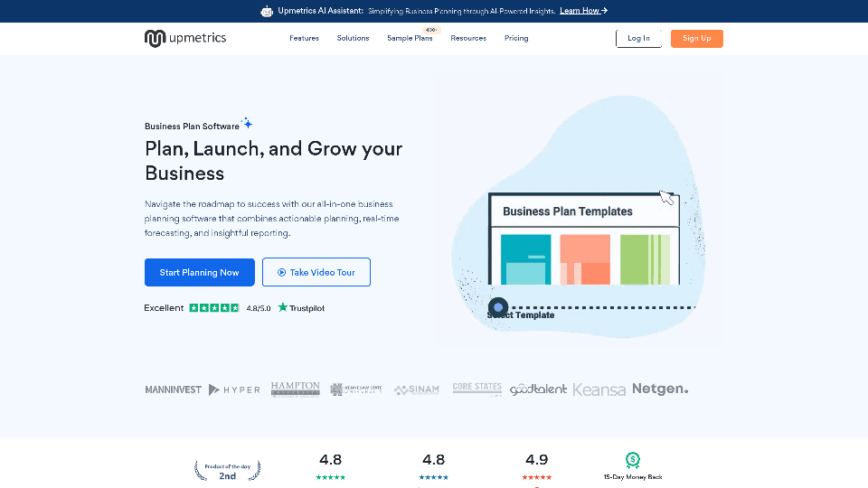Open the Learn How link

pyautogui.click(x=583, y=11)
